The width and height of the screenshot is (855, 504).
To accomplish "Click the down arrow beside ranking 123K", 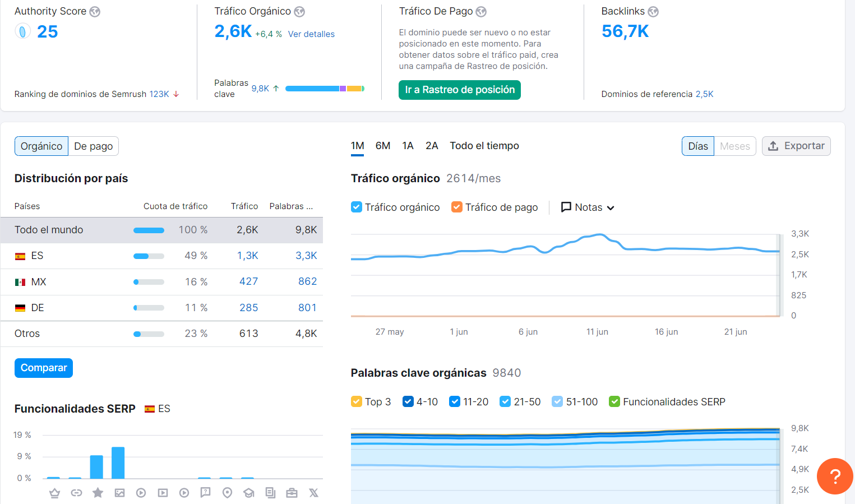I will click(176, 94).
